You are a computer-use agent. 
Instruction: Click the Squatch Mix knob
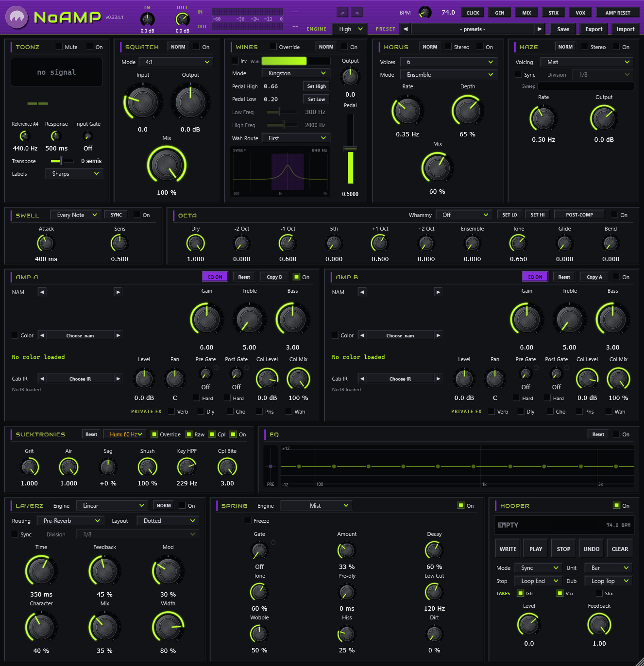(167, 165)
